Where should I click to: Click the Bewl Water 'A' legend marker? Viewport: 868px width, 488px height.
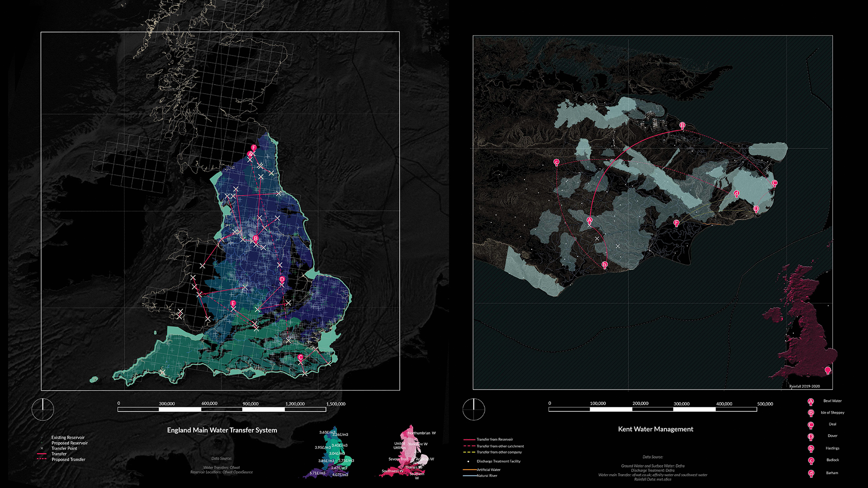(x=810, y=402)
